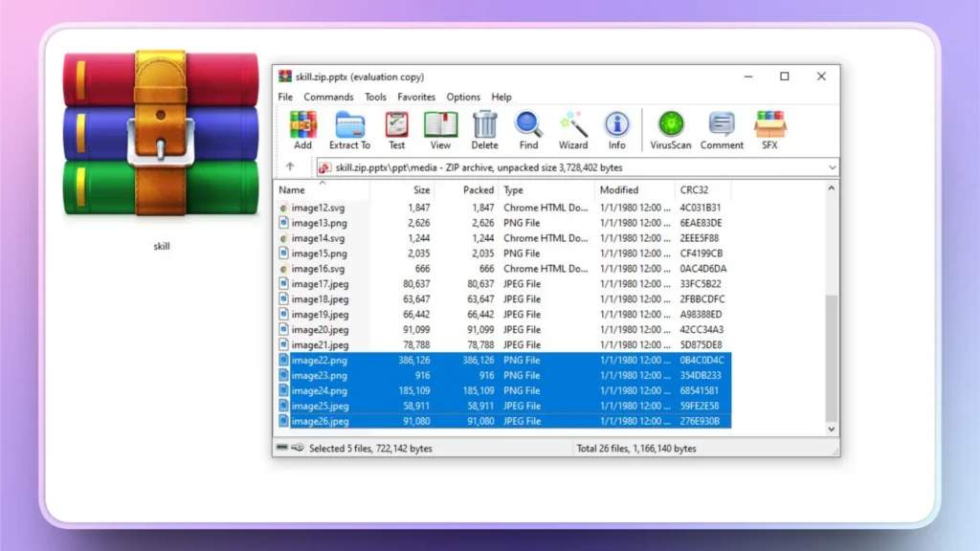Select the image17.jpeg file

[318, 283]
